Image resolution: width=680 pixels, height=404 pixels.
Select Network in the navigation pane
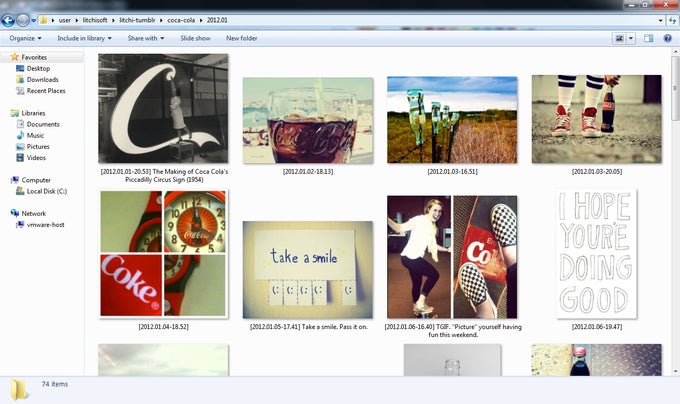click(33, 214)
